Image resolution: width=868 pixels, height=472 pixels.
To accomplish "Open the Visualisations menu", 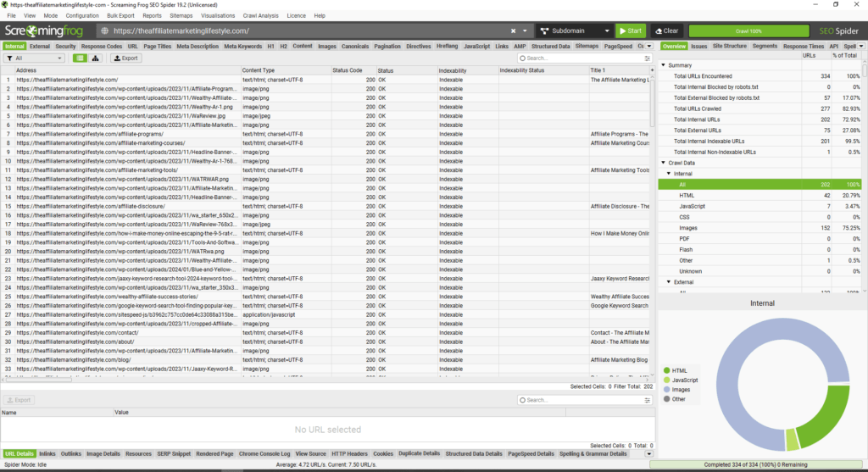I will (218, 15).
